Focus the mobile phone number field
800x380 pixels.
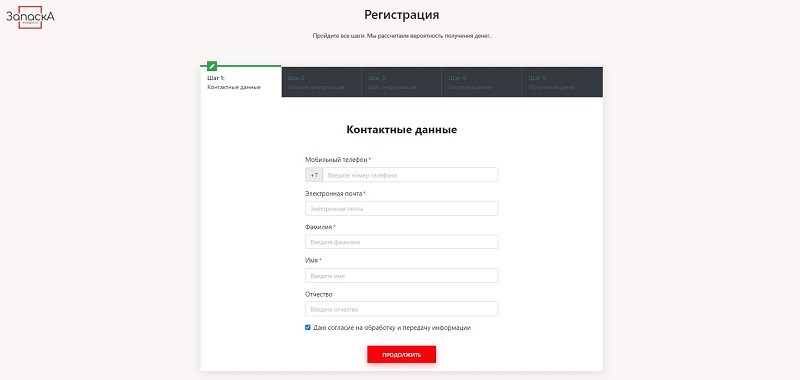[x=410, y=175]
